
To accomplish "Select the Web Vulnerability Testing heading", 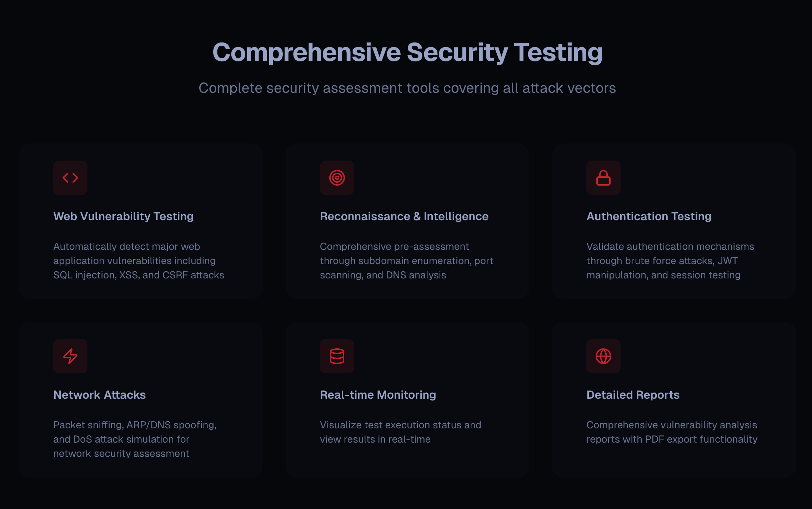I will pyautogui.click(x=124, y=216).
